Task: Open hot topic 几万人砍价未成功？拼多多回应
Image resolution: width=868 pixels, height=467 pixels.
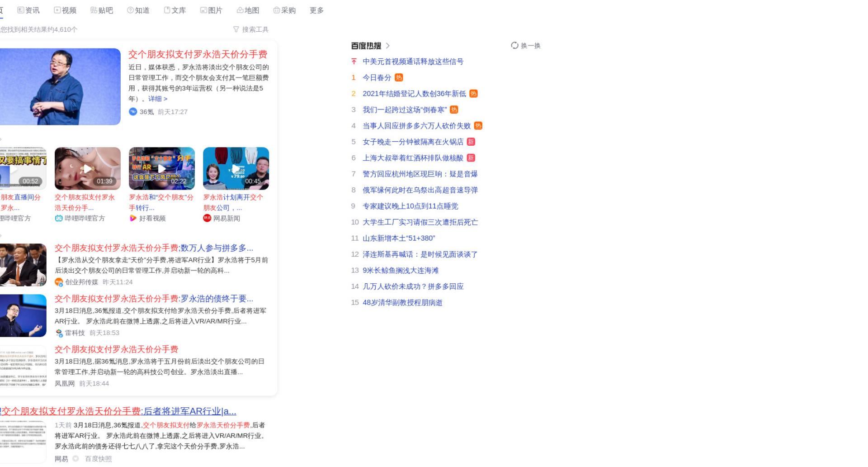Action: [x=413, y=286]
